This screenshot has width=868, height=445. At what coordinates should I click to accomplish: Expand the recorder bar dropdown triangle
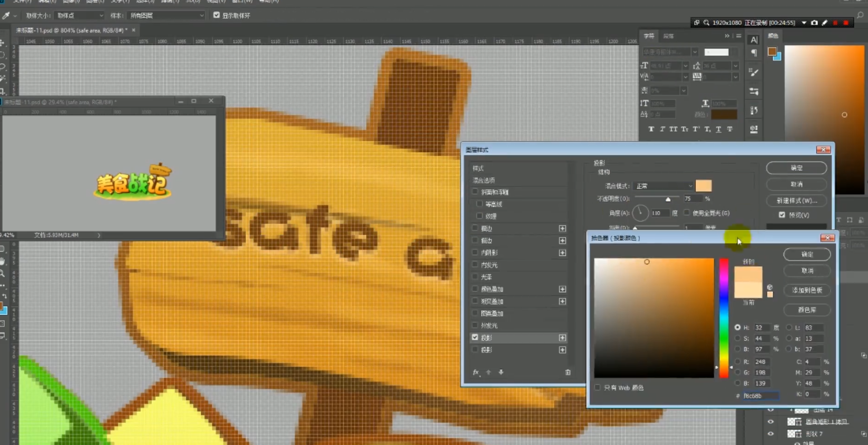804,23
